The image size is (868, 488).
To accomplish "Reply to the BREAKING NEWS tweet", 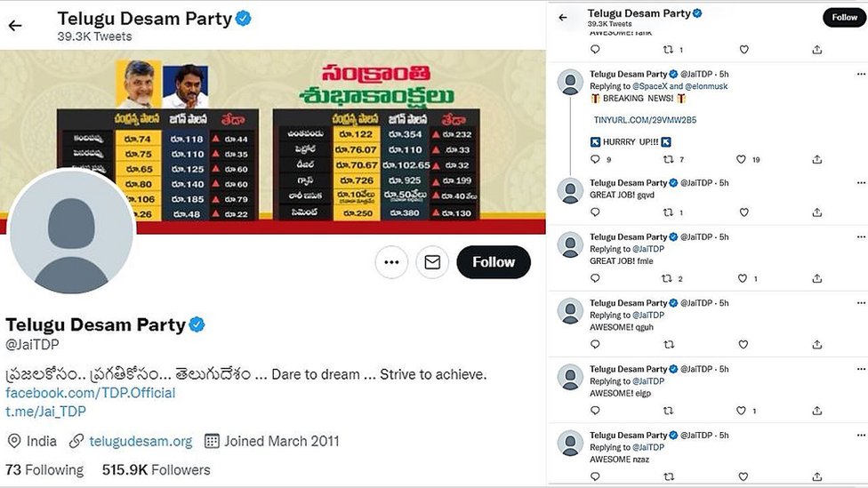I will (595, 160).
